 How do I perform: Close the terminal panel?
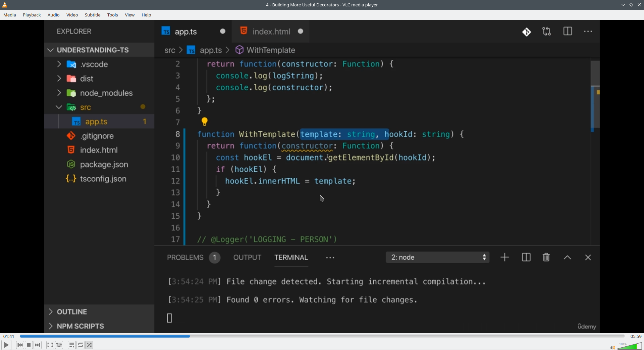pos(588,258)
